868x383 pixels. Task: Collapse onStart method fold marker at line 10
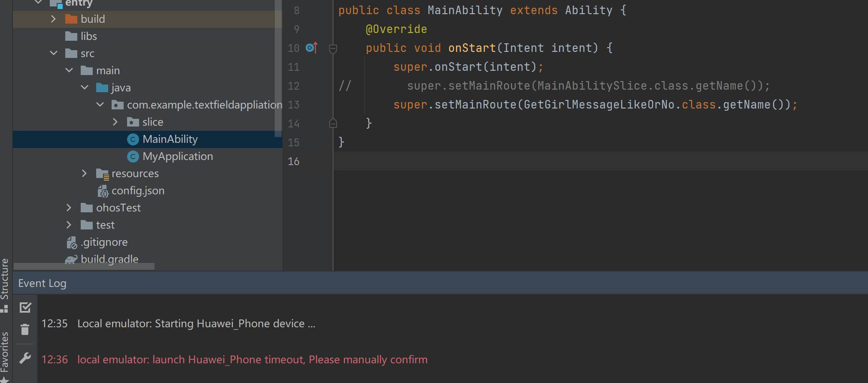[x=333, y=48]
